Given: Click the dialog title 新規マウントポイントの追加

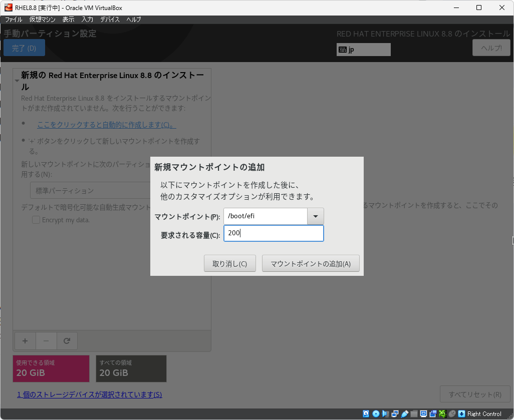Looking at the screenshot, I should (209, 167).
